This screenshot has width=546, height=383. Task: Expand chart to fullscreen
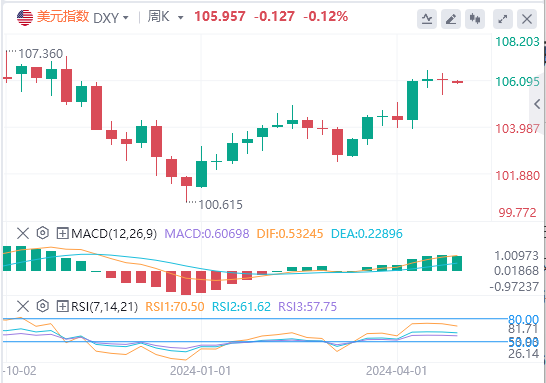pyautogui.click(x=503, y=19)
